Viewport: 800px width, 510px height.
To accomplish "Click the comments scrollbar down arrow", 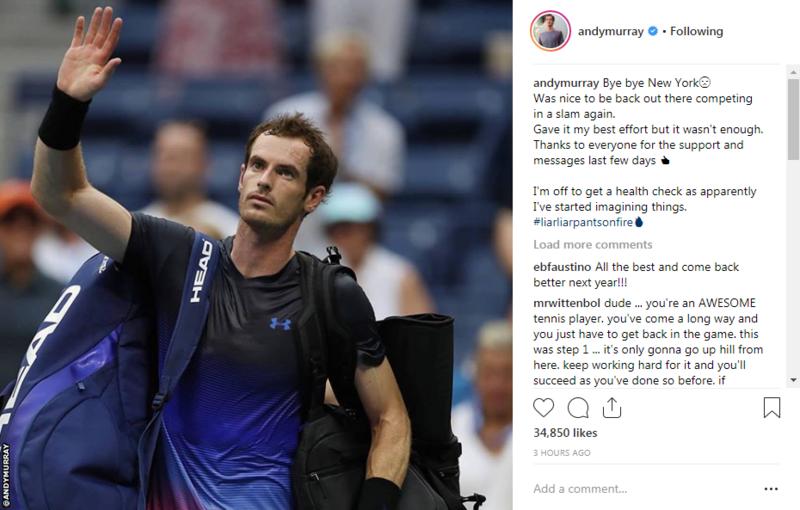I will (x=793, y=380).
